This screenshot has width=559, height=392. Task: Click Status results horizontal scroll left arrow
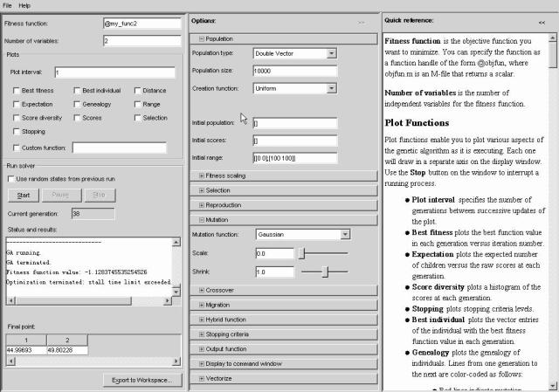(11, 301)
